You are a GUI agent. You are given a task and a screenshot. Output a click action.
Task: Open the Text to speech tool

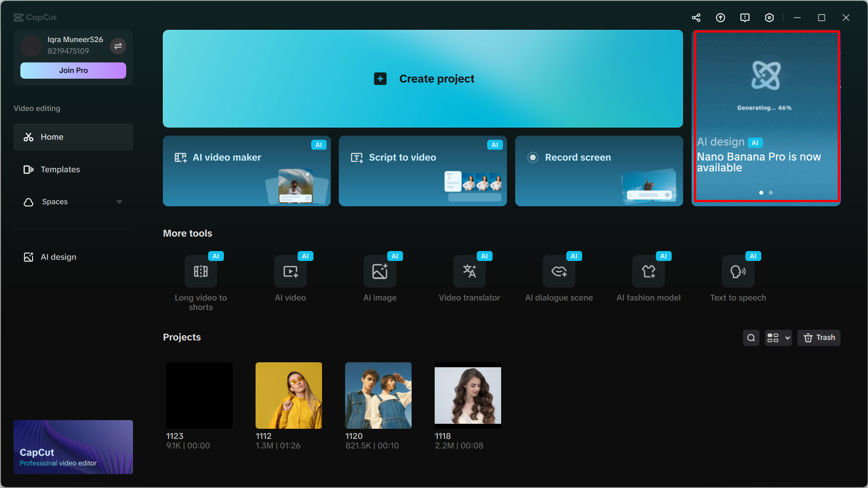[738, 271]
